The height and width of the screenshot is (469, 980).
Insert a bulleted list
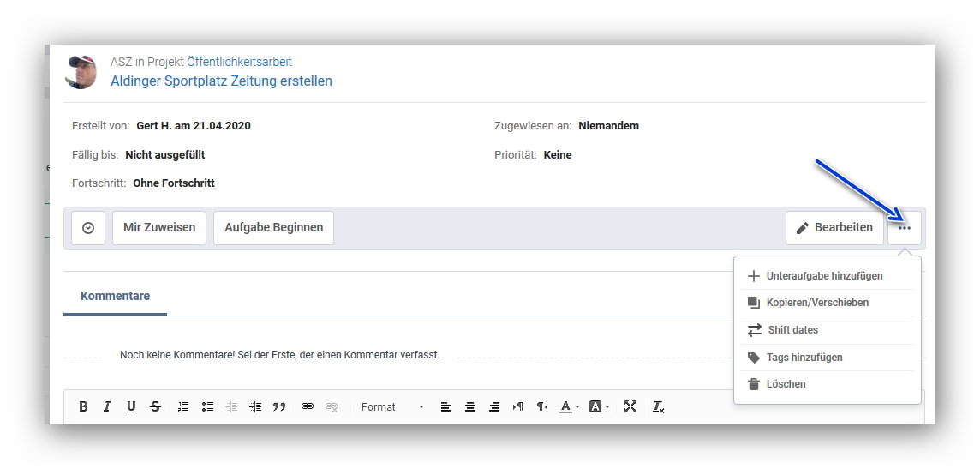click(x=207, y=407)
